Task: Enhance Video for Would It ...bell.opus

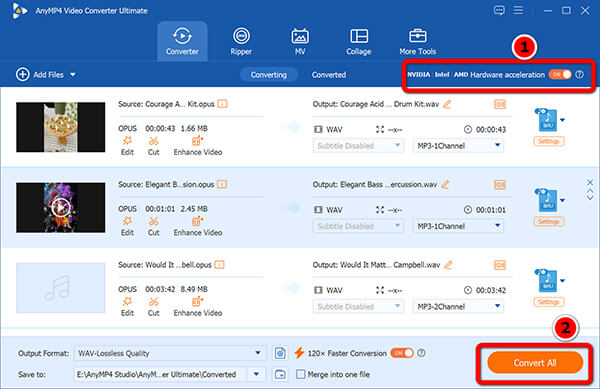Action: pos(198,307)
